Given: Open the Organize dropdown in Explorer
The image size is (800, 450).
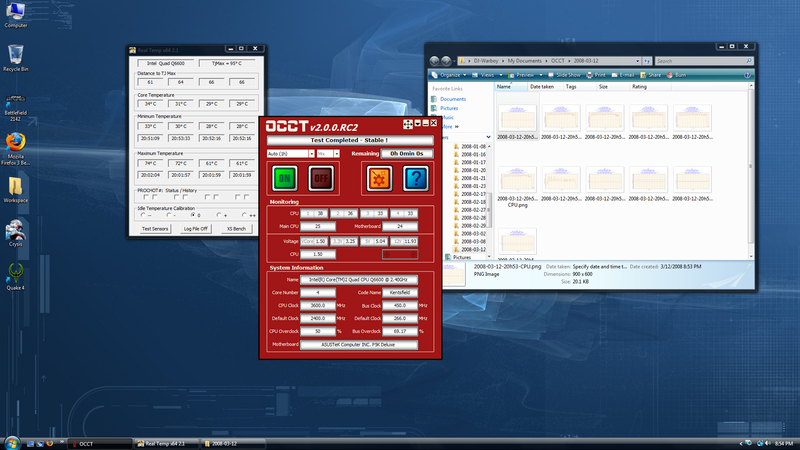Looking at the screenshot, I should click(x=450, y=74).
